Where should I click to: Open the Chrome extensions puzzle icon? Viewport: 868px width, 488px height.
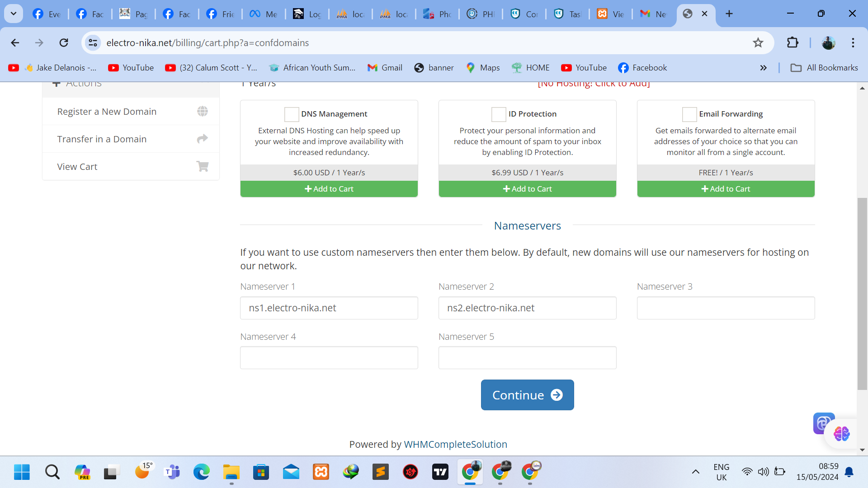[793, 43]
